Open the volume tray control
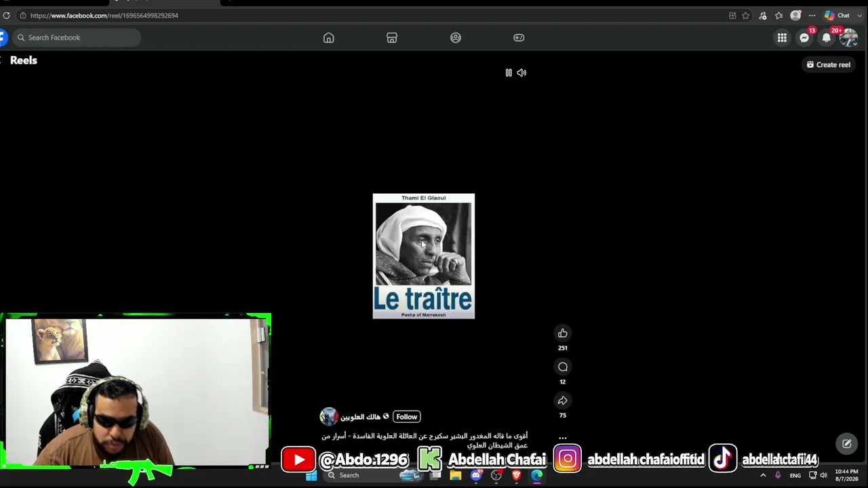Viewport: 868px width, 488px height. (823, 475)
